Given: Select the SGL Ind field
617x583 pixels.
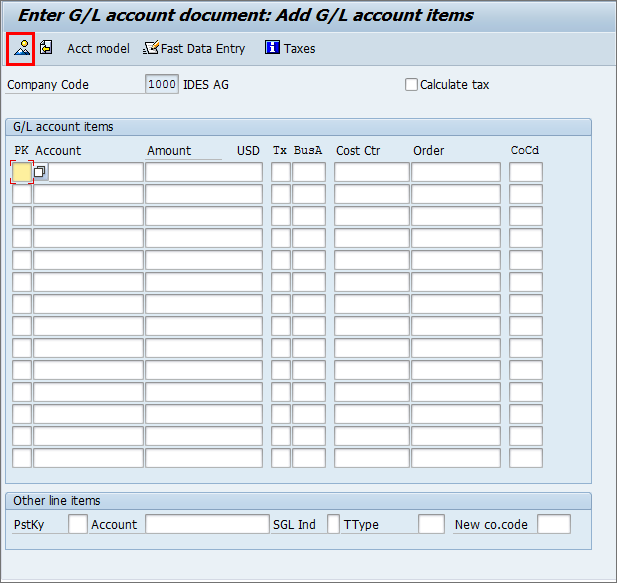Looking at the screenshot, I should pos(334,524).
